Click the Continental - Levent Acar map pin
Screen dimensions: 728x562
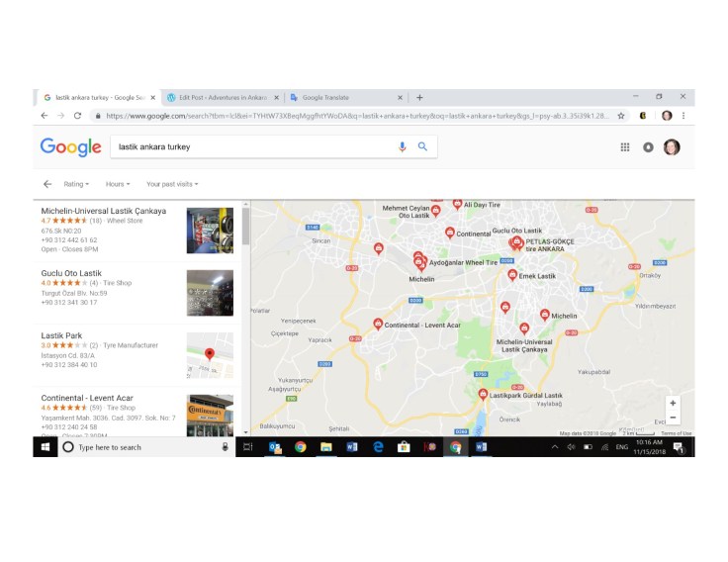point(378,324)
